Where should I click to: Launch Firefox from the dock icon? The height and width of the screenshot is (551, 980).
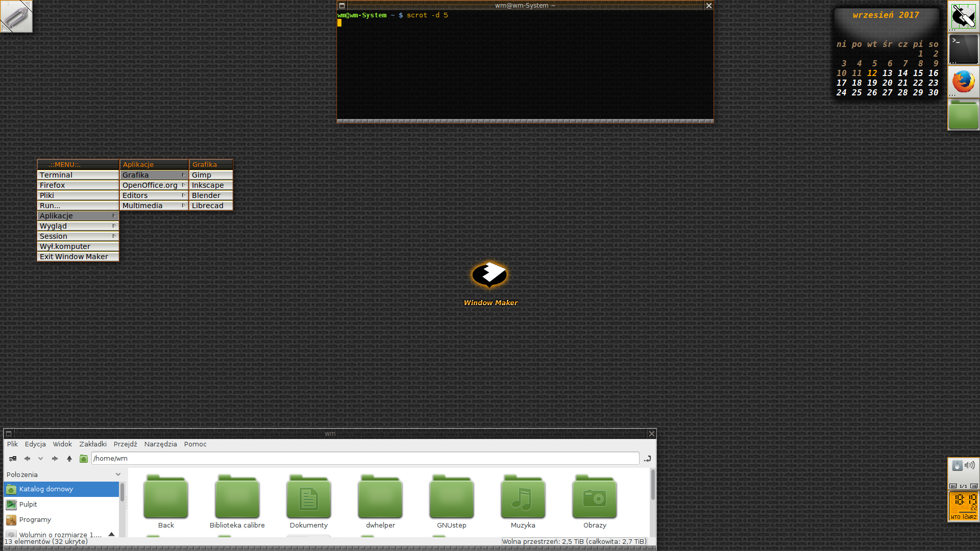963,82
